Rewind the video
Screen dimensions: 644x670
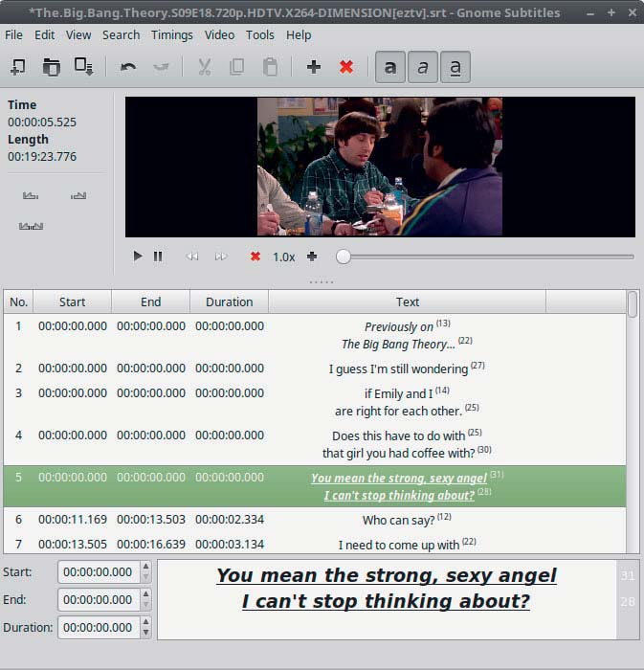tap(192, 257)
